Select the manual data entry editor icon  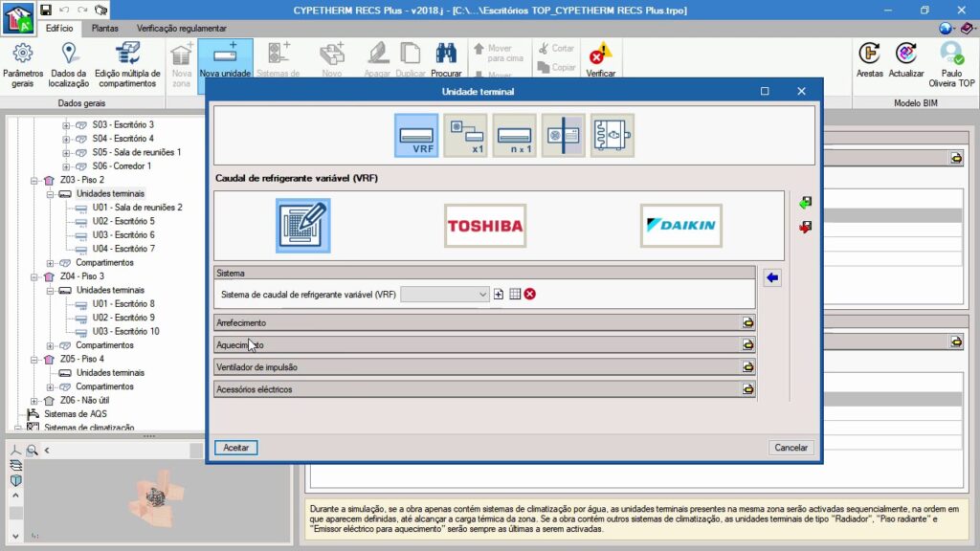click(303, 226)
